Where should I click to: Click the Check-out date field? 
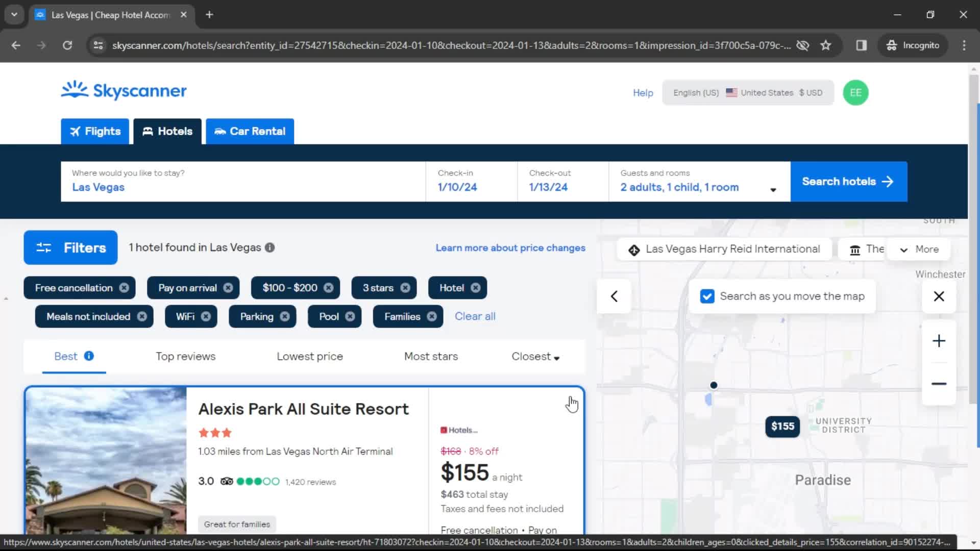click(x=563, y=182)
